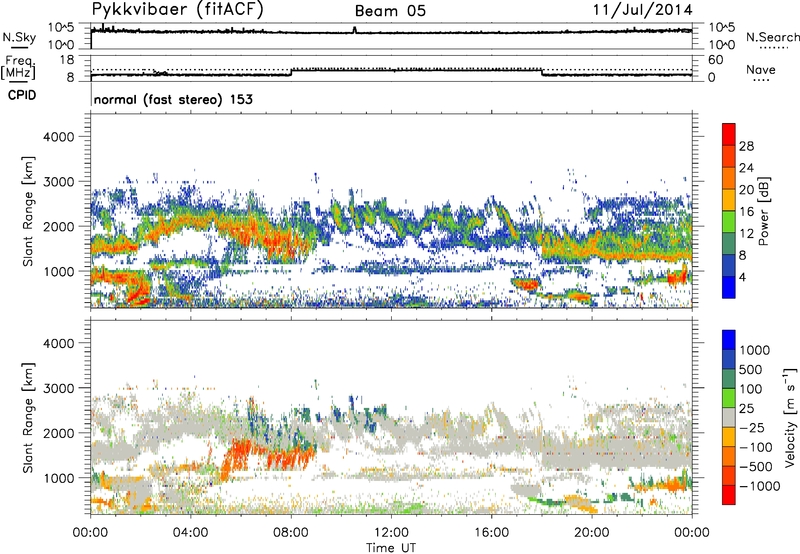Viewport: 800px width, 554px height.
Task: Click the "N.Sky" legend label
Action: pos(19,37)
